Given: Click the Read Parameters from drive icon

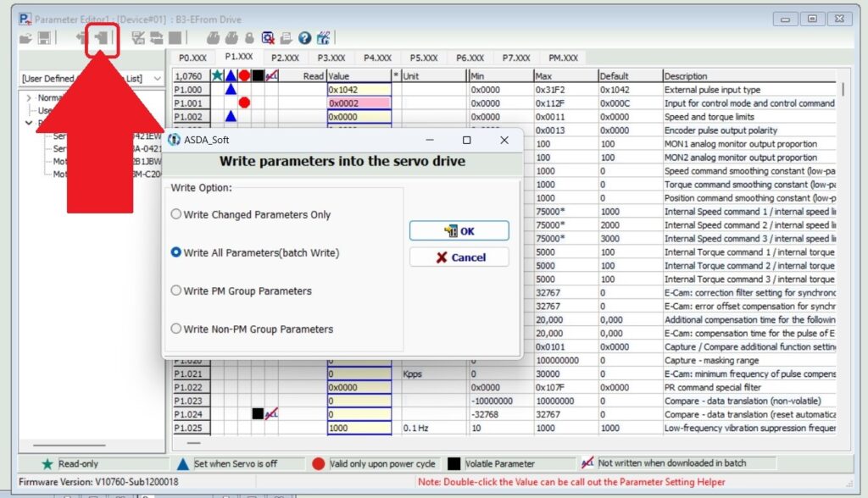Looking at the screenshot, I should pos(81,38).
